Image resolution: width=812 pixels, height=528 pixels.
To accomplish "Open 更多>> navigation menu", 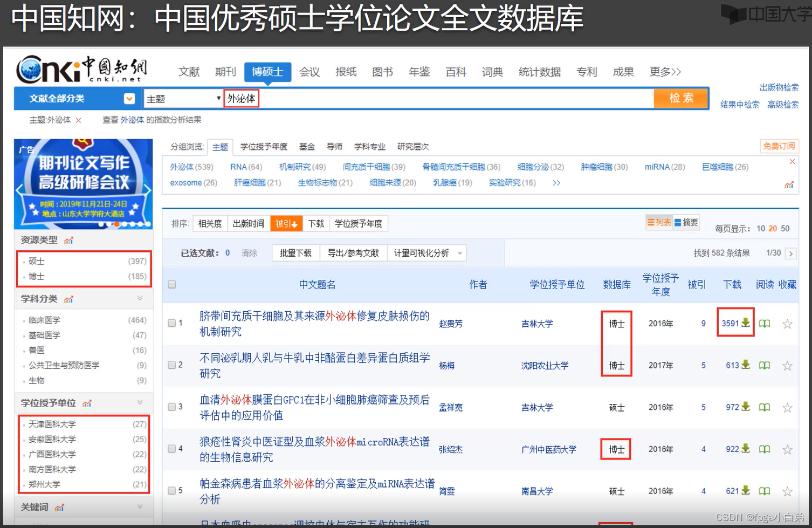I will [x=665, y=72].
